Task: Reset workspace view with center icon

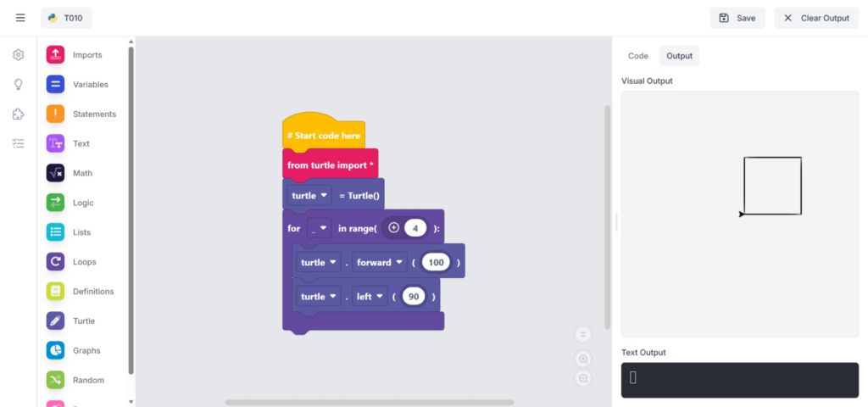Action: tap(583, 334)
